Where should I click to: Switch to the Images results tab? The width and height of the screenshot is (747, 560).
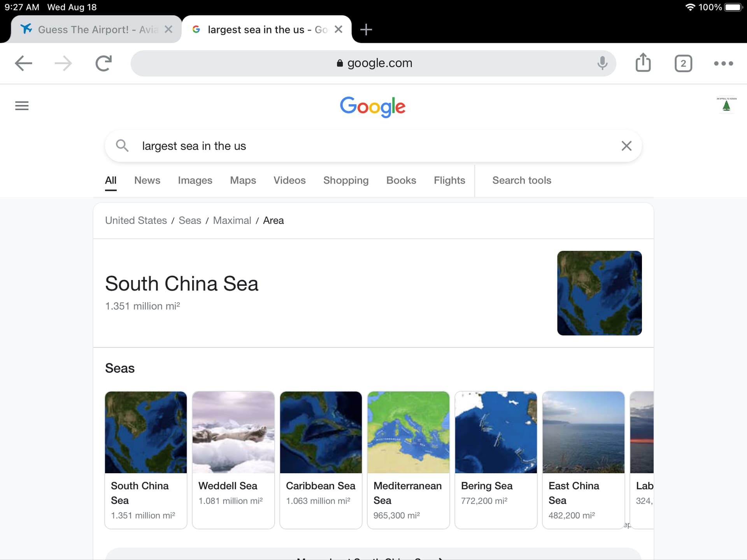[195, 180]
